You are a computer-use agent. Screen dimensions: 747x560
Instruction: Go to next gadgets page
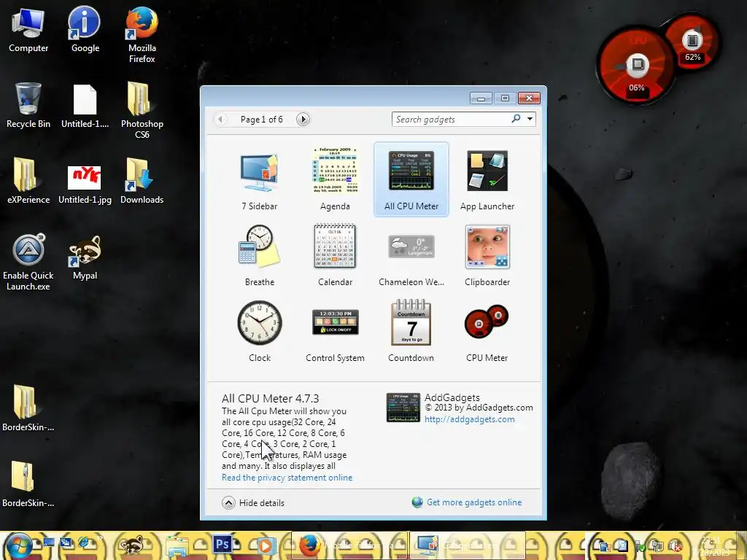click(x=303, y=119)
